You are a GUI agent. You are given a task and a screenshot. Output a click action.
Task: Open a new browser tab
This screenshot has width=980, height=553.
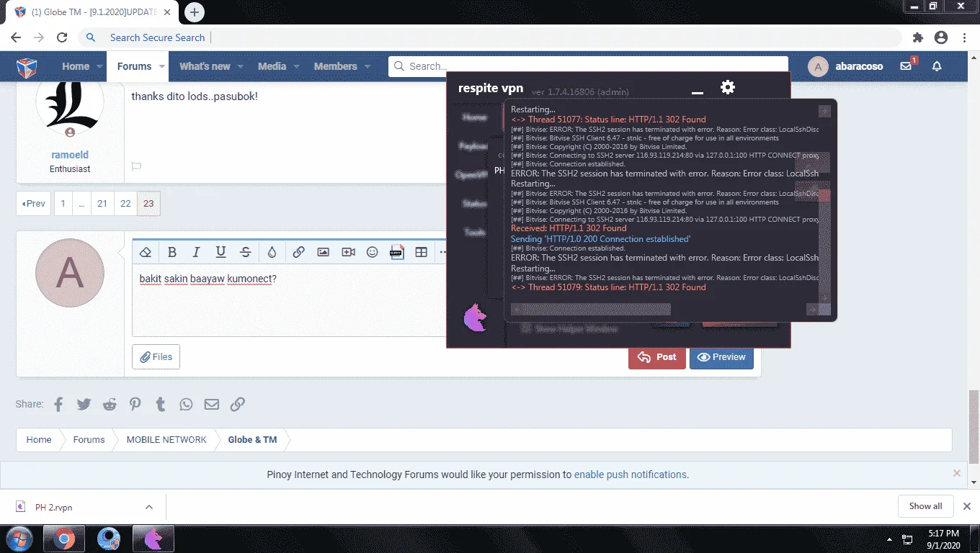click(195, 12)
